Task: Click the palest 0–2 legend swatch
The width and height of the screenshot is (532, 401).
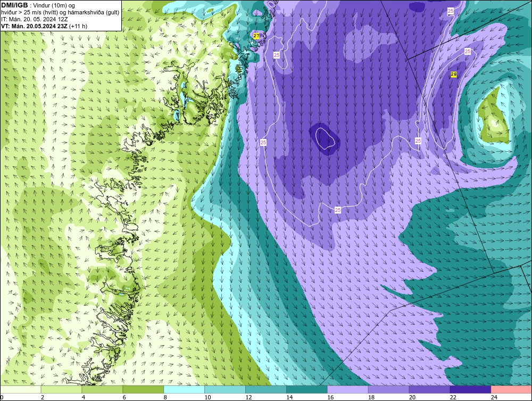Action: pos(20,389)
